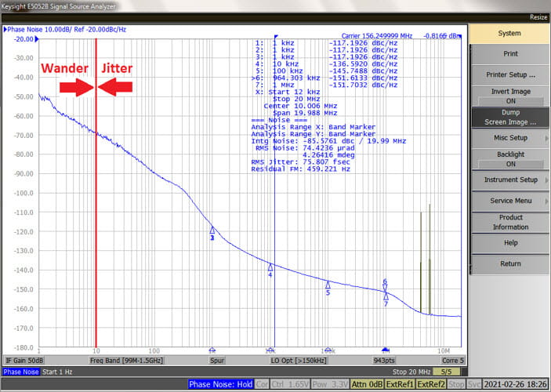Select the Phase Noise tab at bottom
This screenshot has height=392, width=551.
21,372
